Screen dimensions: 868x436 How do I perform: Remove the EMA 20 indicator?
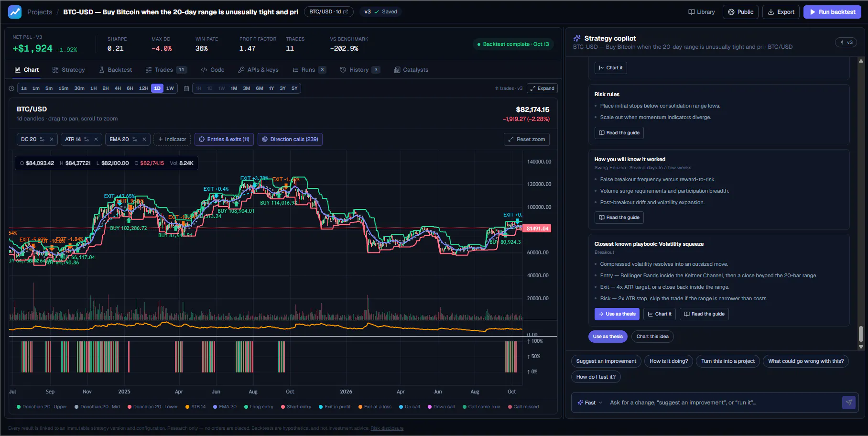[144, 139]
